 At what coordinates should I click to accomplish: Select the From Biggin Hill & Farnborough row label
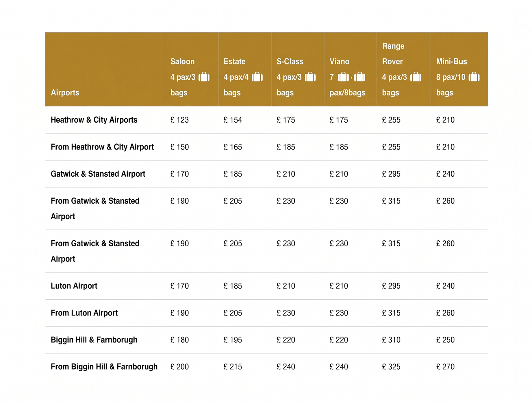104,367
